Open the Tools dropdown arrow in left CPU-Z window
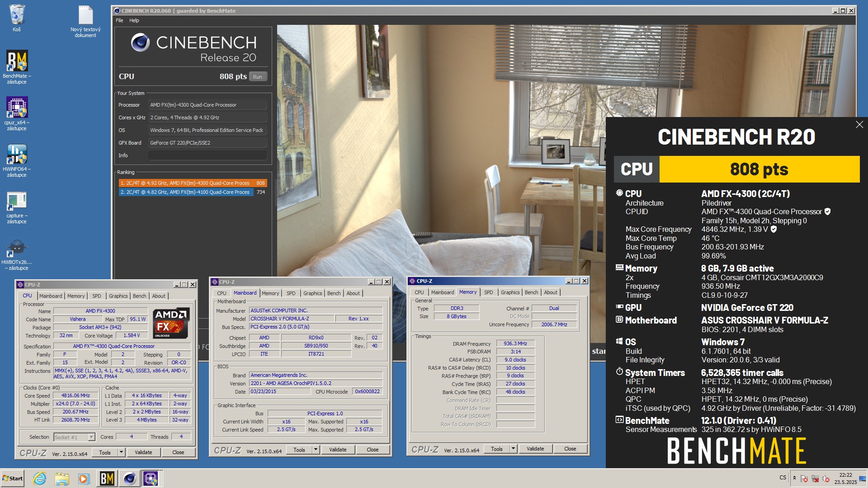 (x=121, y=452)
